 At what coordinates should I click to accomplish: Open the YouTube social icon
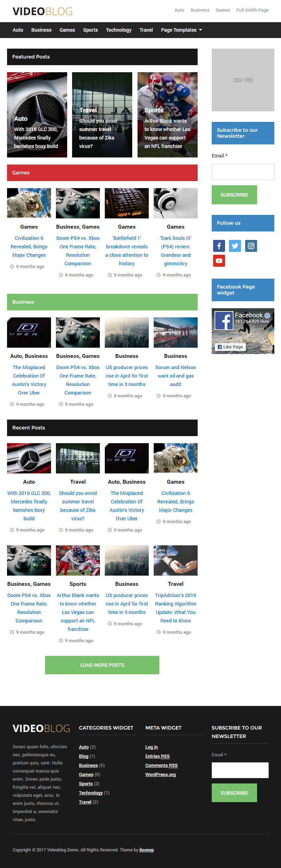[219, 261]
